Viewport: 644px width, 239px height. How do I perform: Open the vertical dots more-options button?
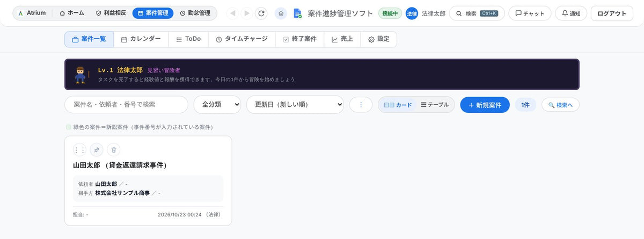361,105
